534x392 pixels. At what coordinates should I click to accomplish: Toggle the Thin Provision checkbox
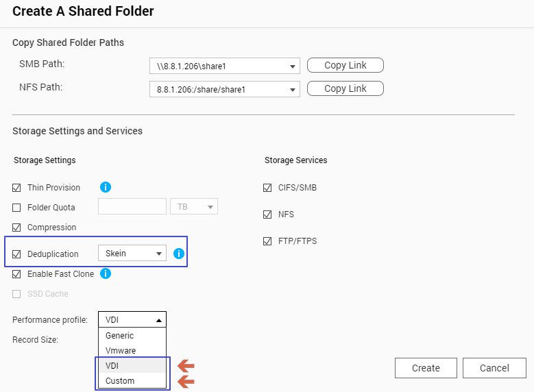tap(17, 188)
